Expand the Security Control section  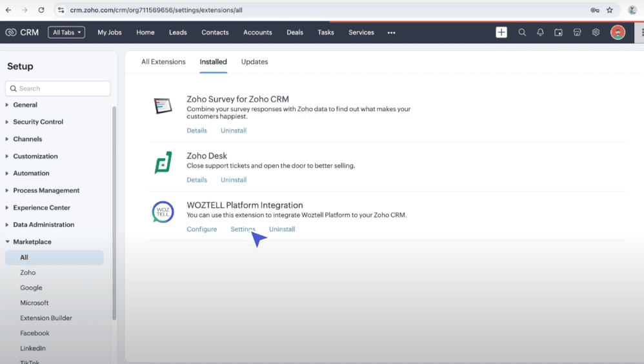click(x=38, y=121)
